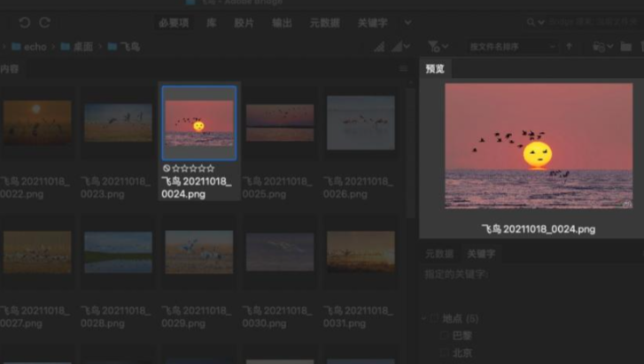This screenshot has width=644, height=364.
Task: Open the recent files dropdown arrow
Action: point(610,47)
